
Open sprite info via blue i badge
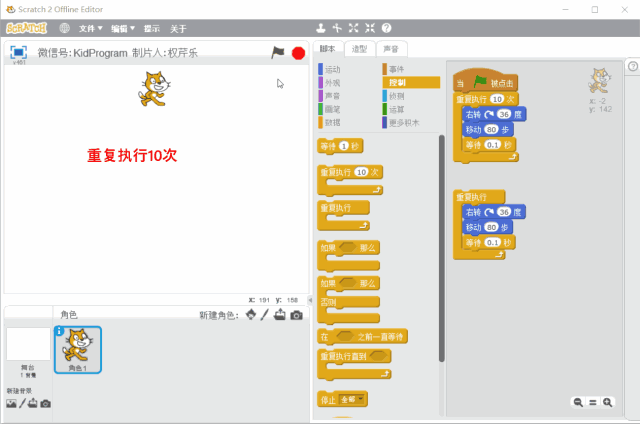coord(60,331)
